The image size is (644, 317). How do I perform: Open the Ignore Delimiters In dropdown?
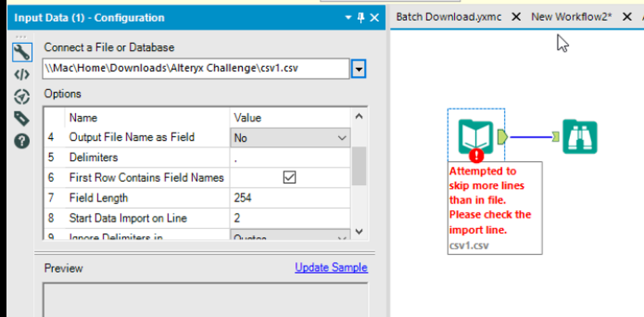(x=290, y=236)
